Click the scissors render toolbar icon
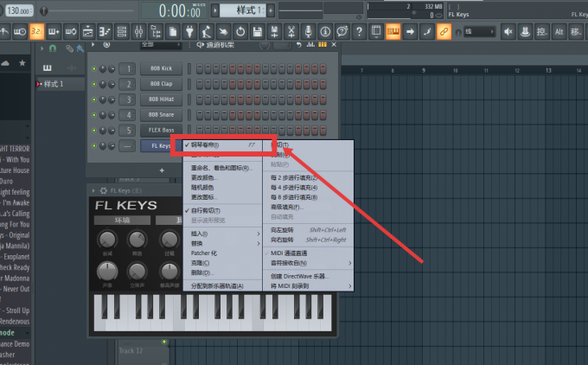Viewport: 588px width, 365px height. point(291,32)
